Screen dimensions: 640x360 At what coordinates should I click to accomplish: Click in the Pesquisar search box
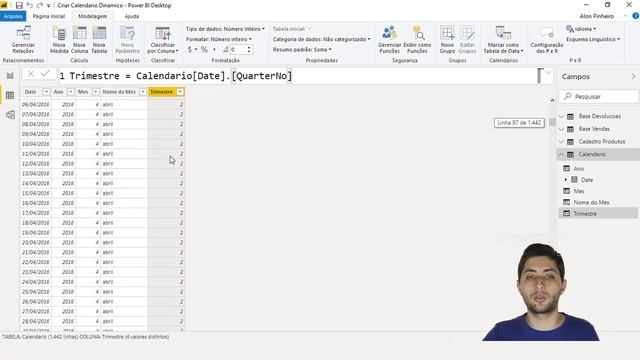[x=598, y=96]
